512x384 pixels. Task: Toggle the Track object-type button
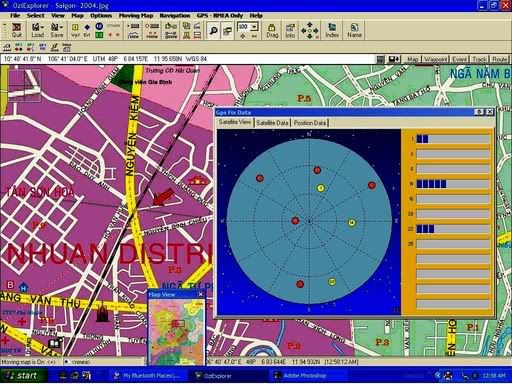[479, 59]
